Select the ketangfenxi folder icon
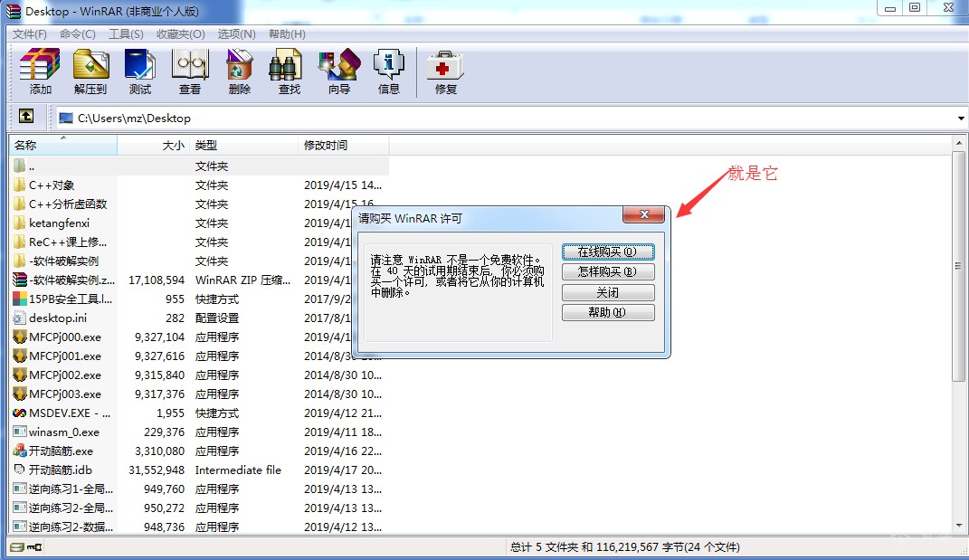The image size is (969, 560). tap(20, 223)
